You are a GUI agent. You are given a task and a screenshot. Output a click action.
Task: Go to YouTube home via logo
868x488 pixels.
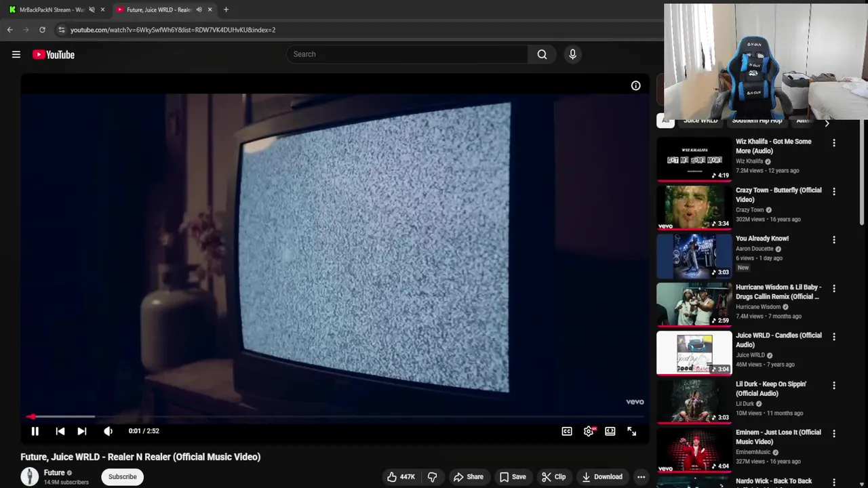click(54, 55)
